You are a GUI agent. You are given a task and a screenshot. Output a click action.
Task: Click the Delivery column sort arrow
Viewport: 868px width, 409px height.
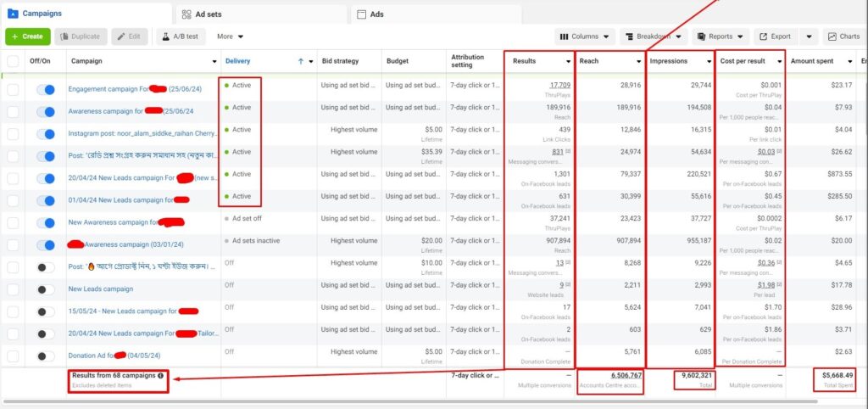tap(300, 61)
